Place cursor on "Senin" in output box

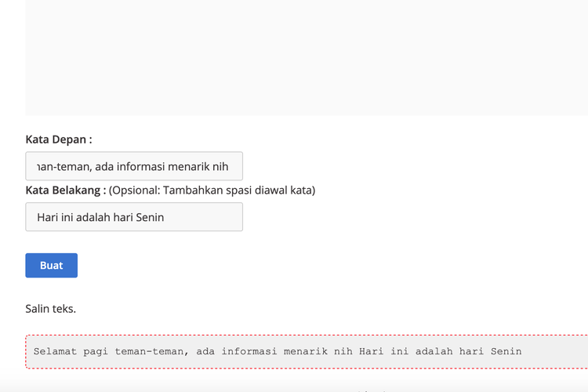coord(506,351)
